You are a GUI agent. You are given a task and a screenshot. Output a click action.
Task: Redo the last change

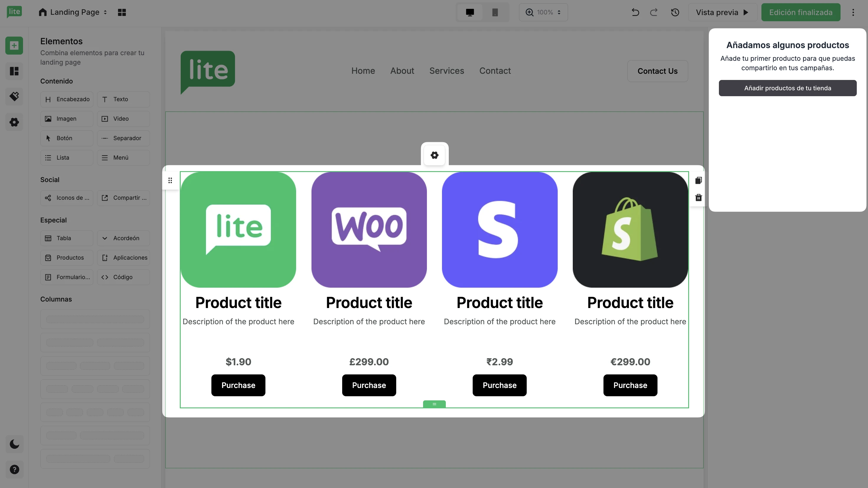coord(654,12)
